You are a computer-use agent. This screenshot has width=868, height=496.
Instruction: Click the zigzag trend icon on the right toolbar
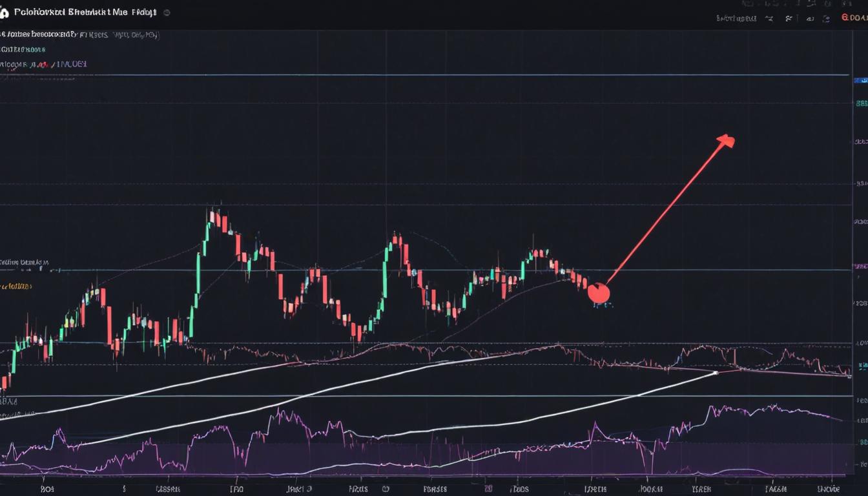(769, 17)
